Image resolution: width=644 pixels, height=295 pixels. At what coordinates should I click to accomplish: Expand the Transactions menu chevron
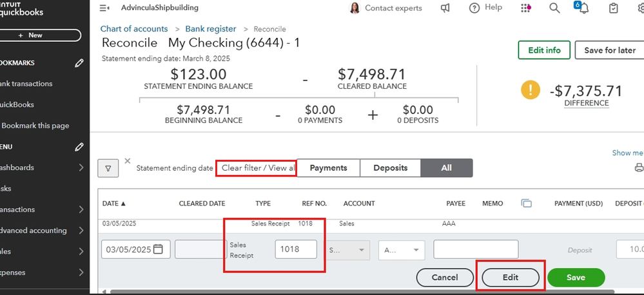click(x=81, y=209)
